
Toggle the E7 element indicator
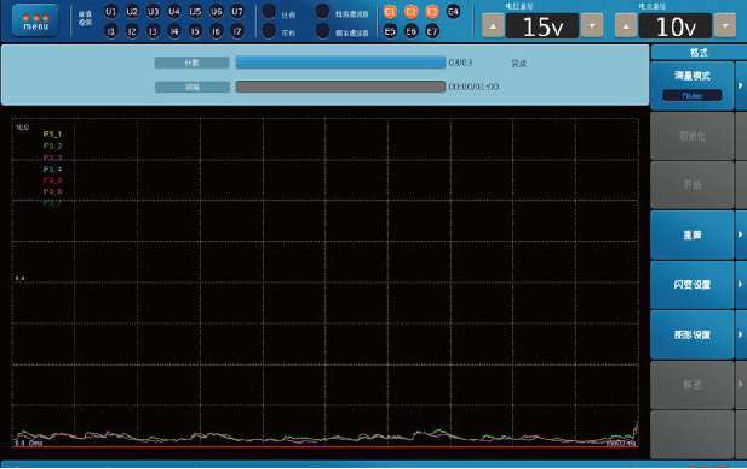tap(432, 31)
